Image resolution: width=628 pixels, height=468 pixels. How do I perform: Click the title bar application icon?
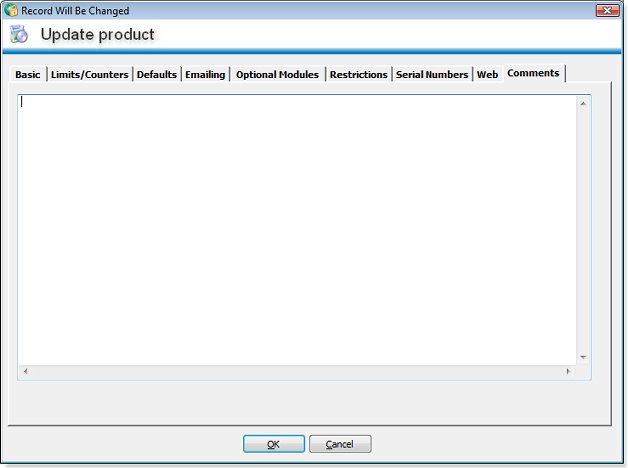[x=11, y=11]
